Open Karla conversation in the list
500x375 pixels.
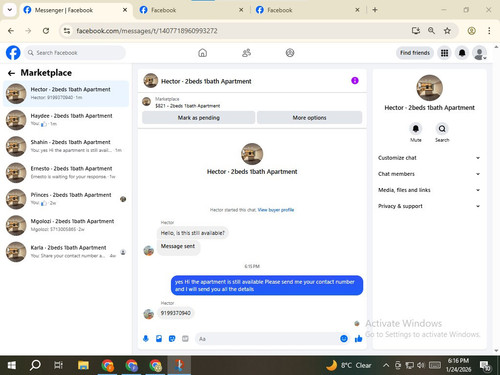[x=66, y=252]
